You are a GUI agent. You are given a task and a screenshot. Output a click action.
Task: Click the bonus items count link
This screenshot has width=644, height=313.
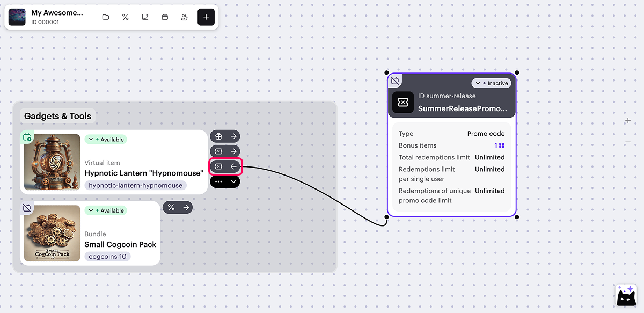click(x=499, y=145)
